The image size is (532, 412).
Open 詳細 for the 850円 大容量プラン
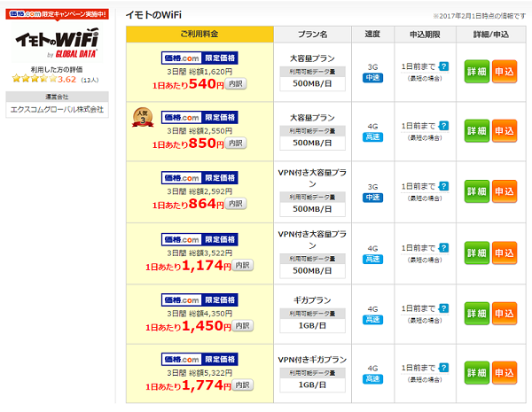tap(477, 131)
